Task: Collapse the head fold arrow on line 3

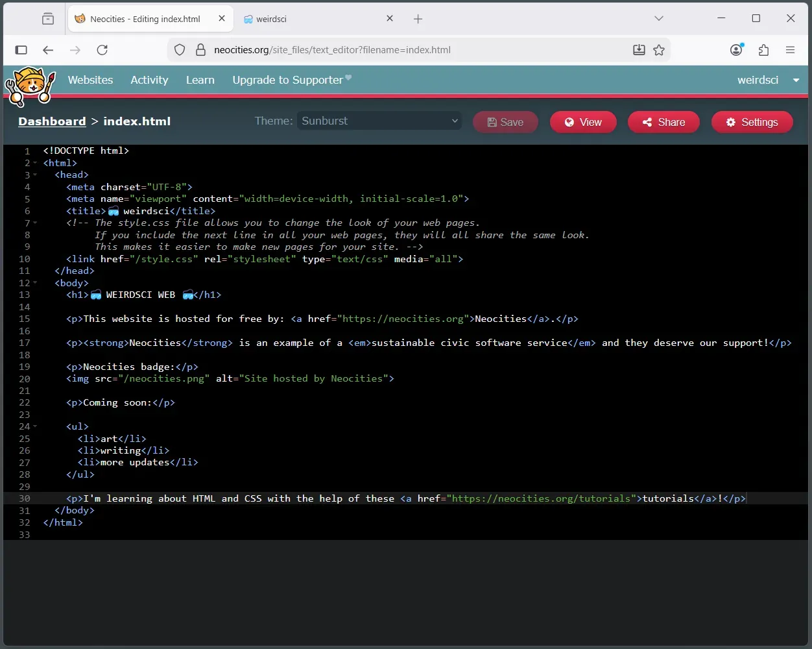Action: [35, 175]
